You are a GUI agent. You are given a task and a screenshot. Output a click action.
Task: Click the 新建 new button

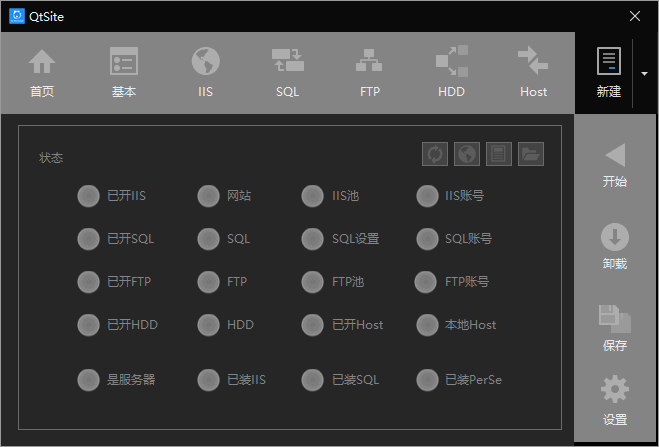point(608,72)
